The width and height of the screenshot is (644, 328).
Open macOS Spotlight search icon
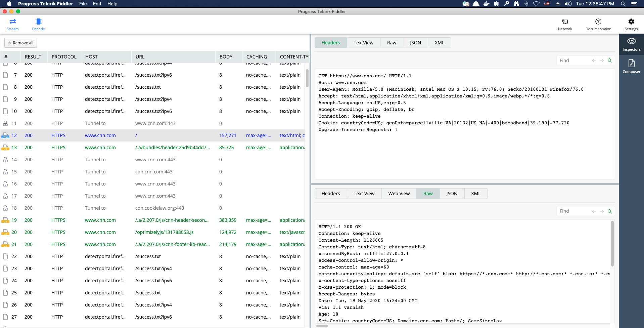(623, 4)
